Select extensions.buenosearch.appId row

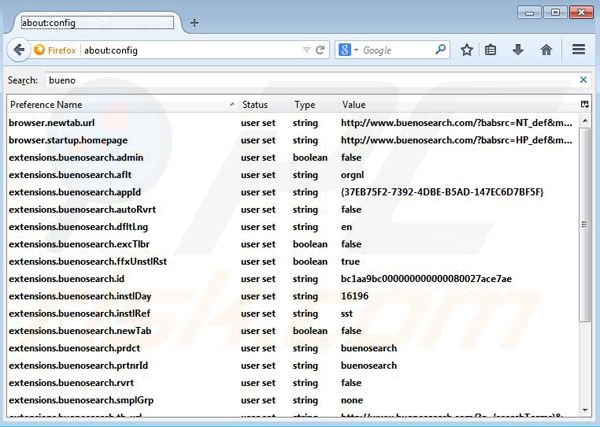pyautogui.click(x=292, y=192)
